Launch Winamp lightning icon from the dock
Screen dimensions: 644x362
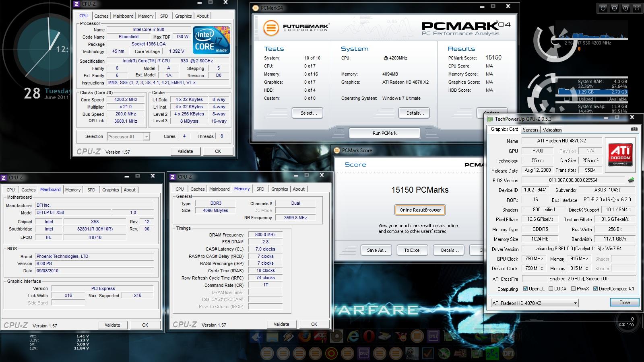(288, 336)
